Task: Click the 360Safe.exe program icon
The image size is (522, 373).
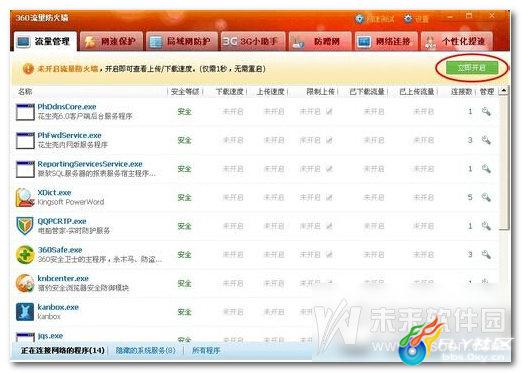Action: [x=25, y=255]
